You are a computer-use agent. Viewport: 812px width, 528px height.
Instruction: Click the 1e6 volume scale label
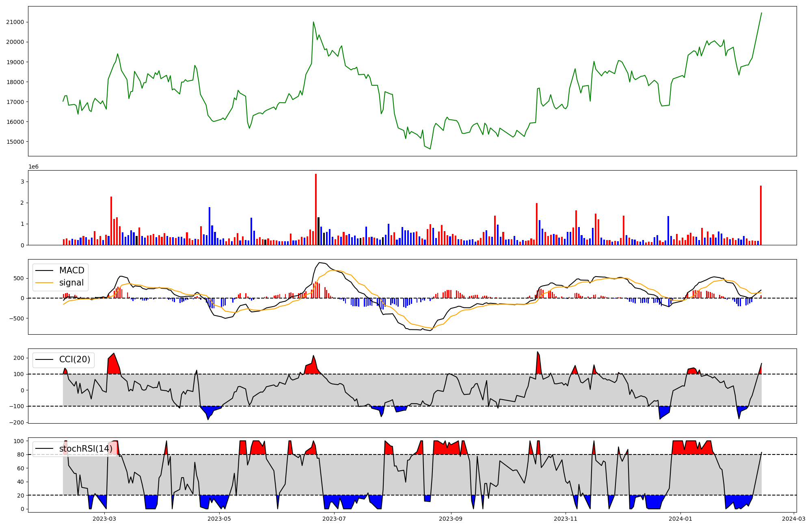point(33,167)
